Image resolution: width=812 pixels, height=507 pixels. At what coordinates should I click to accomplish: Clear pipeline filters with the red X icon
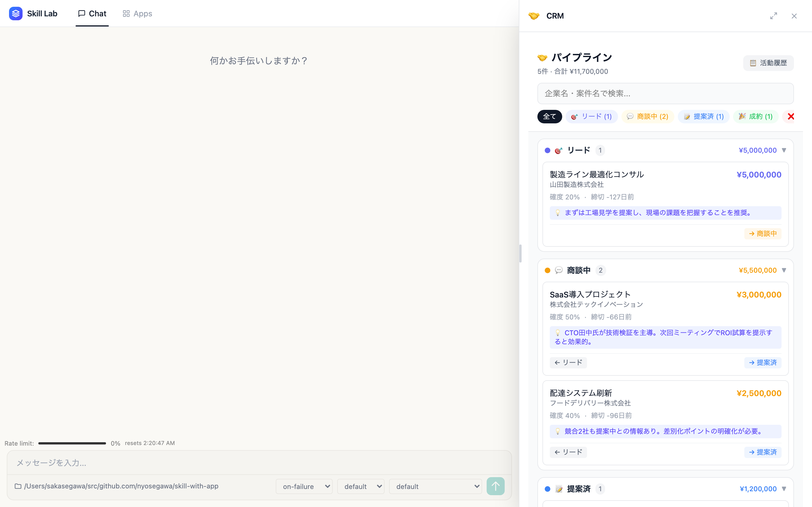[791, 116]
